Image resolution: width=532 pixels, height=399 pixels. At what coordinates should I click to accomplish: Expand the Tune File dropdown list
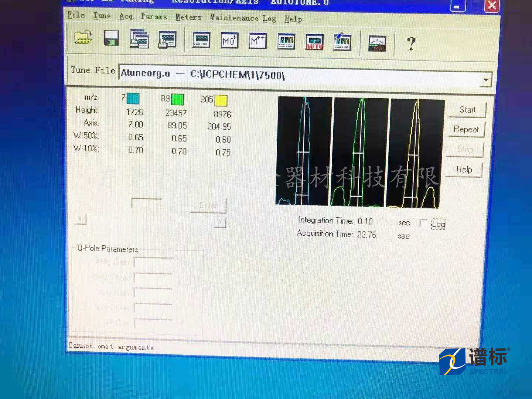point(486,79)
